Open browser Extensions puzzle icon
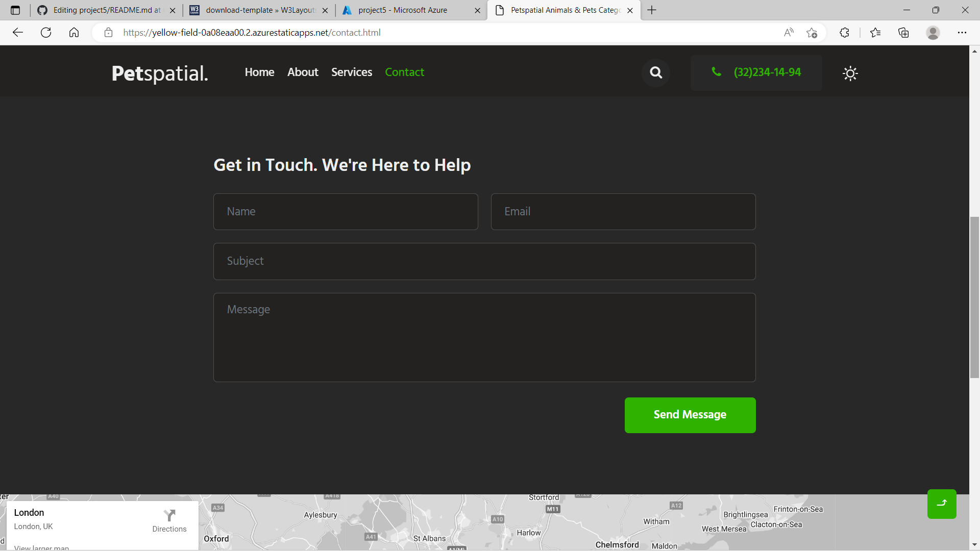The height and width of the screenshot is (551, 980). point(844,33)
